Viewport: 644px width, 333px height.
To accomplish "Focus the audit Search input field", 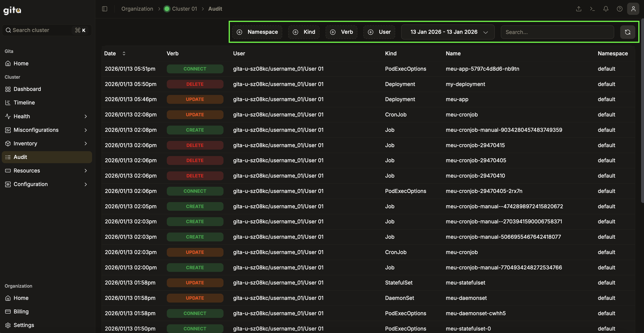I will click(x=557, y=32).
